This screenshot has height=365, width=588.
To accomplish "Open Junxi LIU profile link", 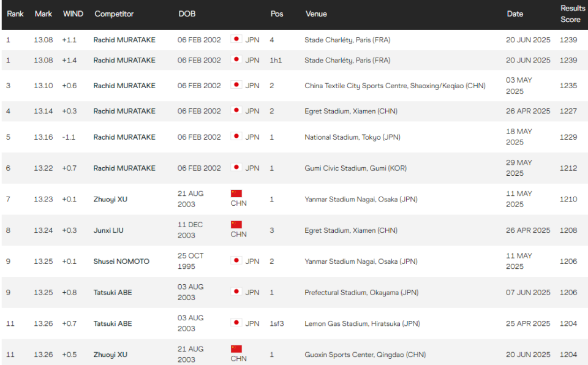I will click(x=108, y=230).
